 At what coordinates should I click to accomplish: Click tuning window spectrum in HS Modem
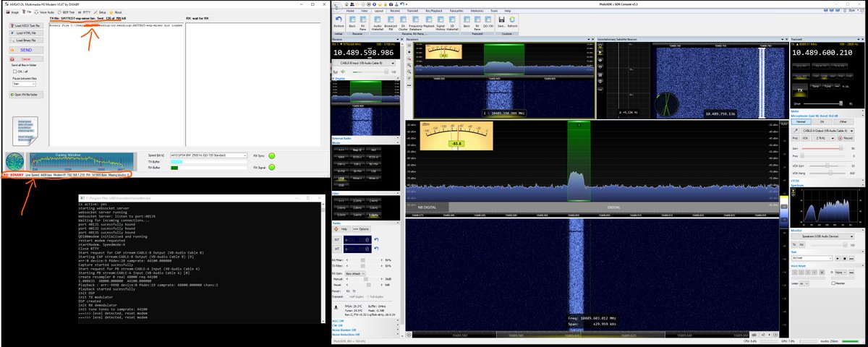tap(82, 162)
